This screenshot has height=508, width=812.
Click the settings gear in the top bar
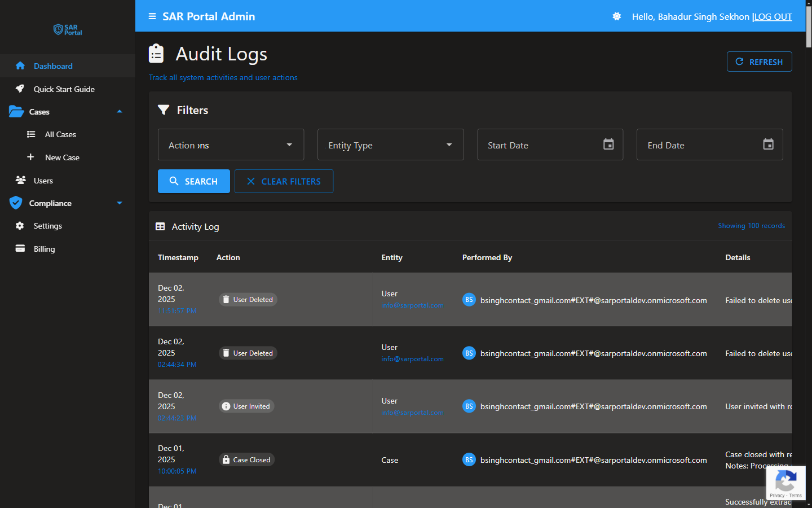tap(616, 16)
